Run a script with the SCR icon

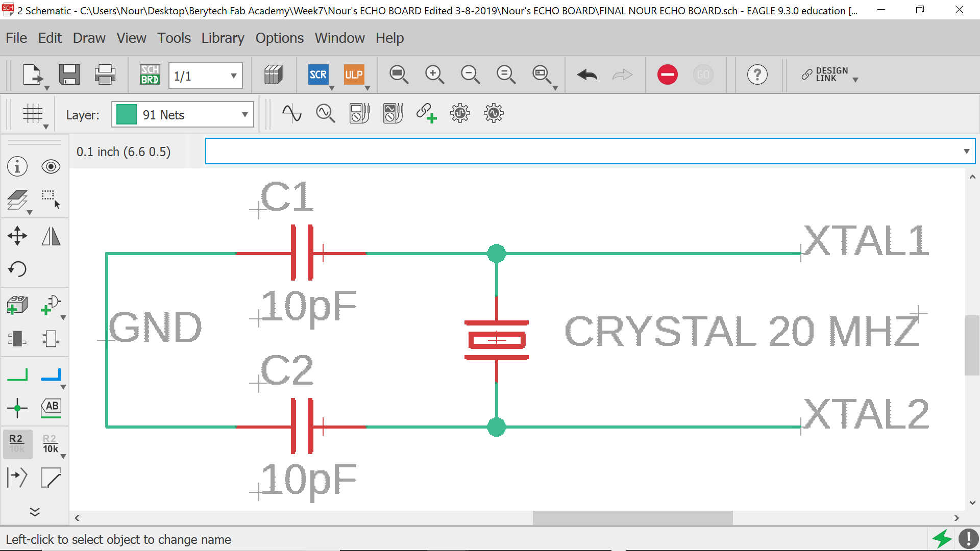[x=318, y=74]
